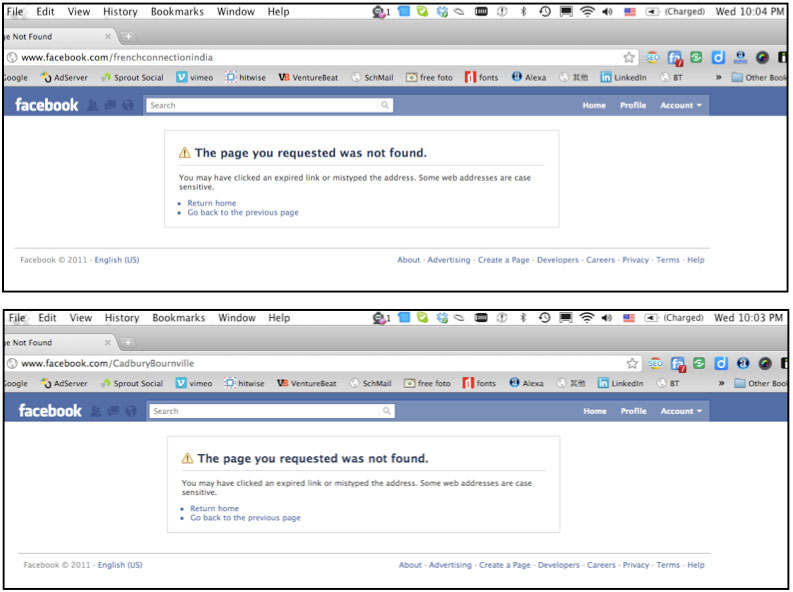Viewport: 793px width, 592px height.
Task: Click messages icon on frenchconnectionindia page
Action: [110, 105]
